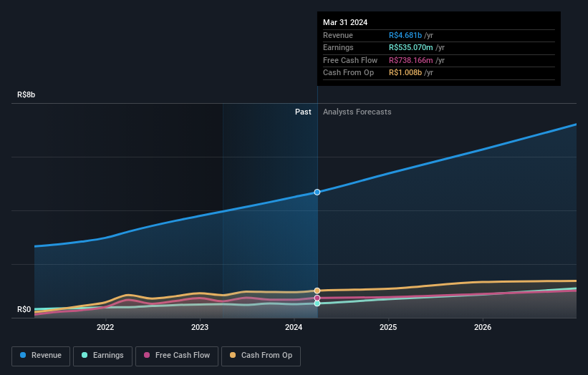Click the R$4.681b revenue value
Viewport: 588px width, 375px height.
coord(405,35)
